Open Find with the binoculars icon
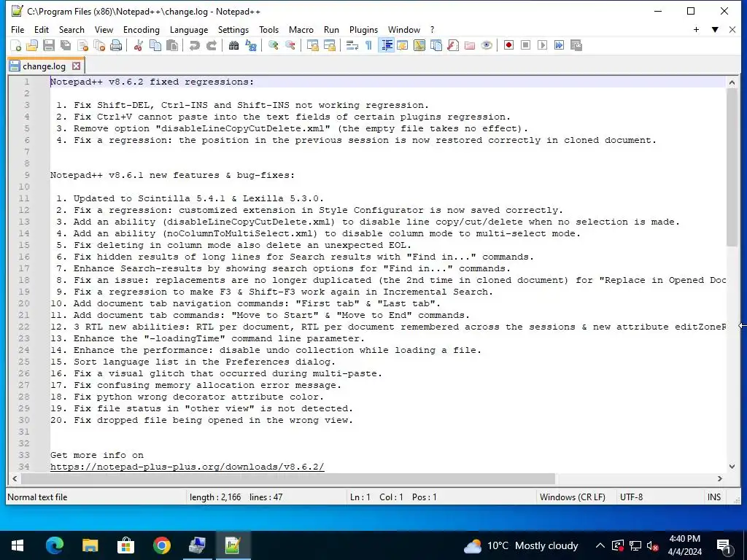 pos(233,45)
